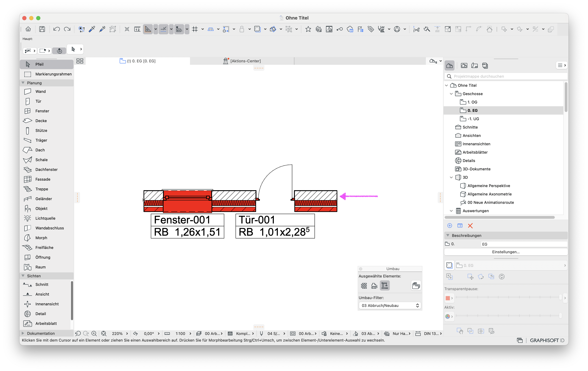Switch navigator to layout book icon
Screen dimensions: 588x371
coord(475,65)
